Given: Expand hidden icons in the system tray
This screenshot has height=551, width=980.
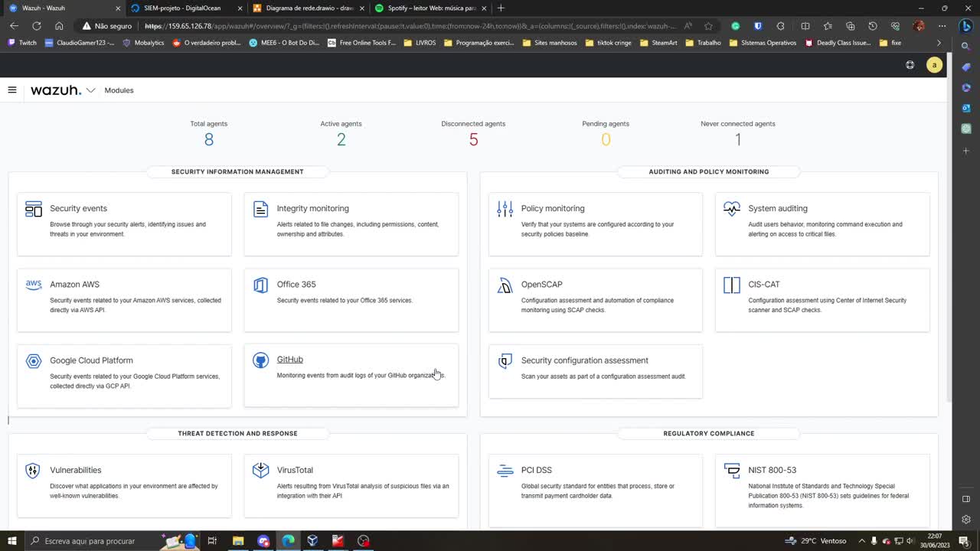Looking at the screenshot, I should coord(861,541).
